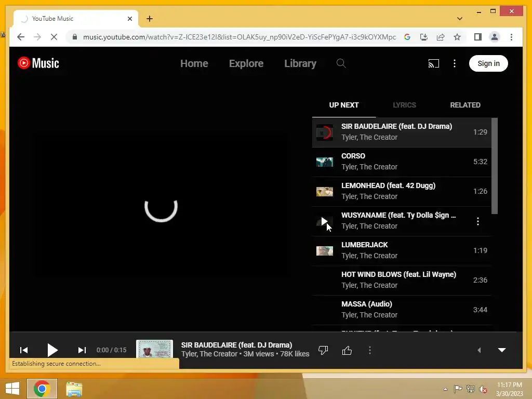Open WUSYANAME row three-dot menu

pyautogui.click(x=478, y=221)
